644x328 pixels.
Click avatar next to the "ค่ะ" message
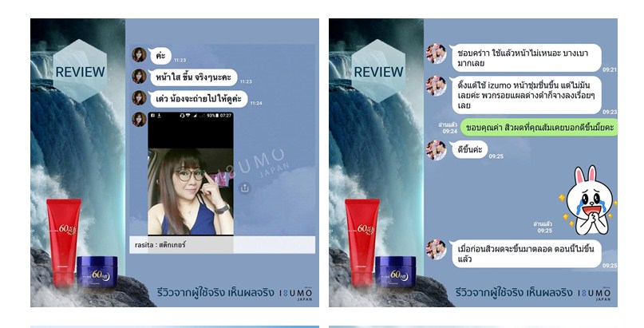pyautogui.click(x=139, y=54)
